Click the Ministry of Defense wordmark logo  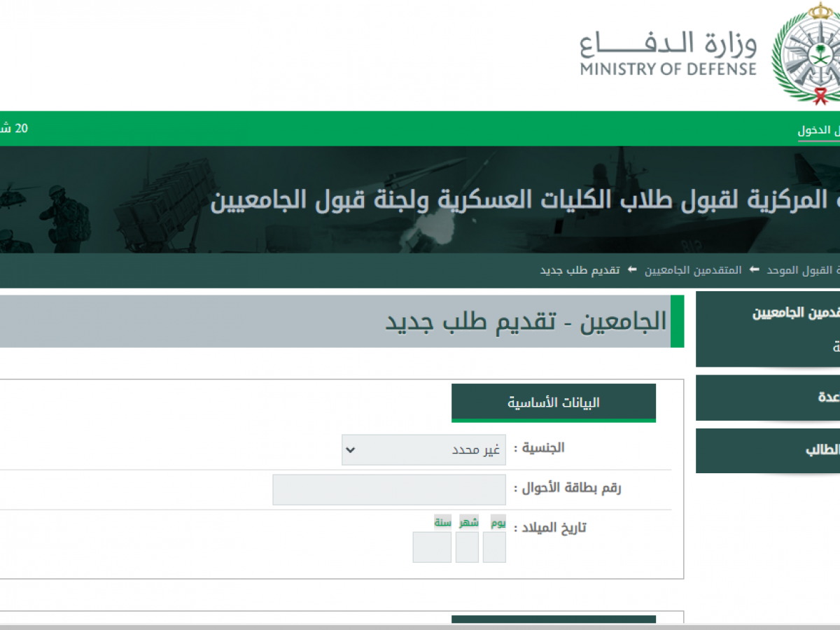(x=668, y=54)
